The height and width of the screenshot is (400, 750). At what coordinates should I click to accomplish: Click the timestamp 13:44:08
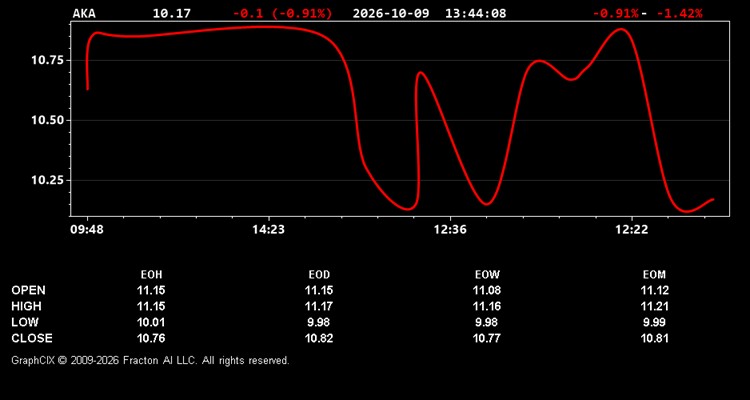475,13
